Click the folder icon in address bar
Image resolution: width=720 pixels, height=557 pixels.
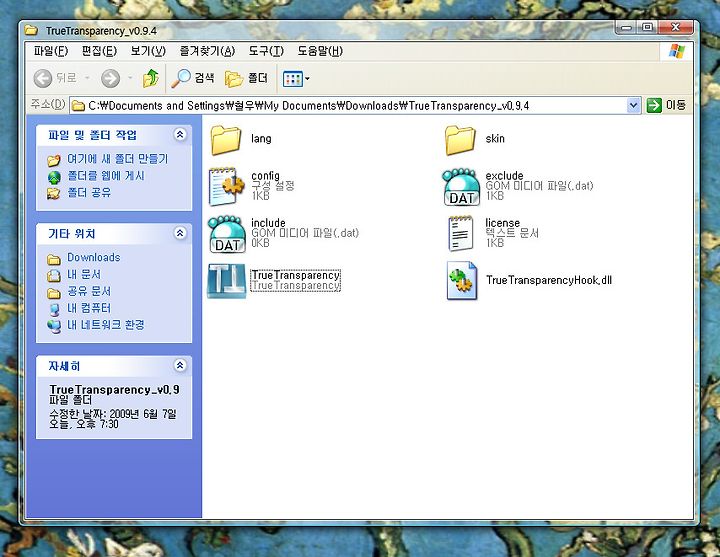pyautogui.click(x=78, y=106)
